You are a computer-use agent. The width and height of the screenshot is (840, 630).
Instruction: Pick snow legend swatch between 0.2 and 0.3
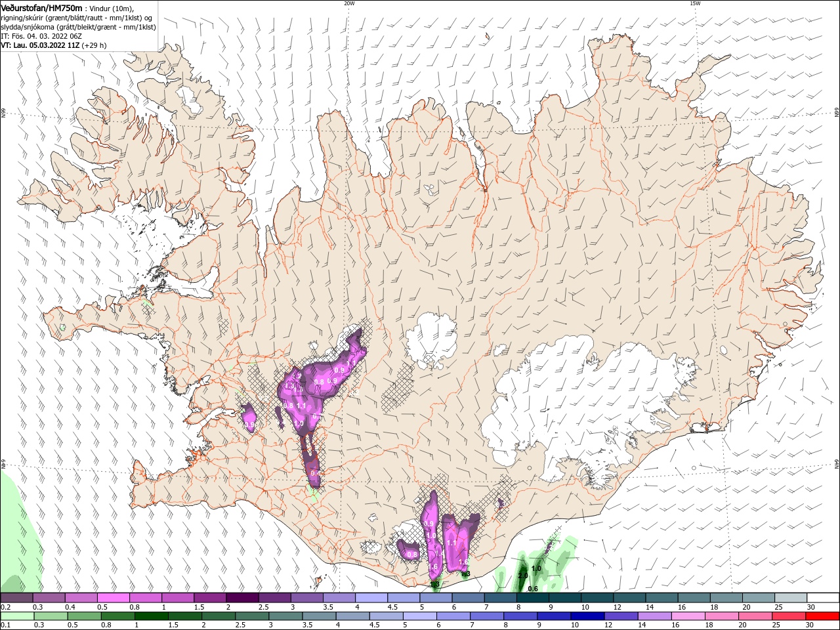click(x=16, y=598)
